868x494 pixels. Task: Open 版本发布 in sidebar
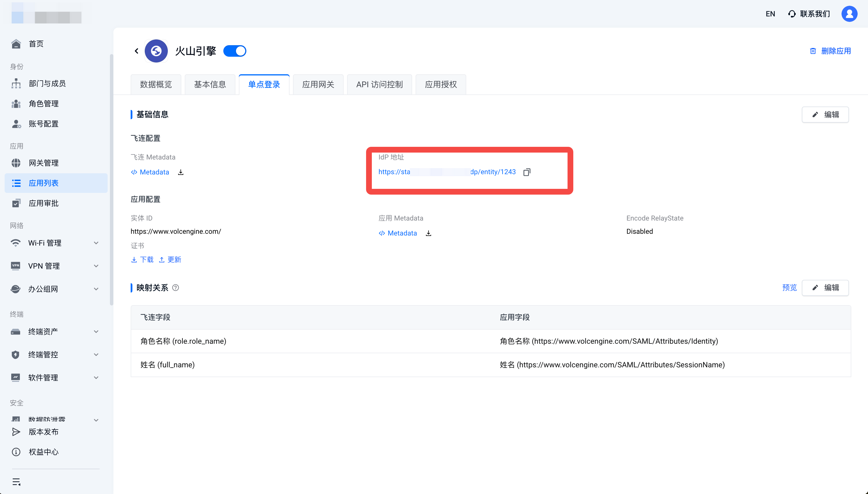(56, 432)
